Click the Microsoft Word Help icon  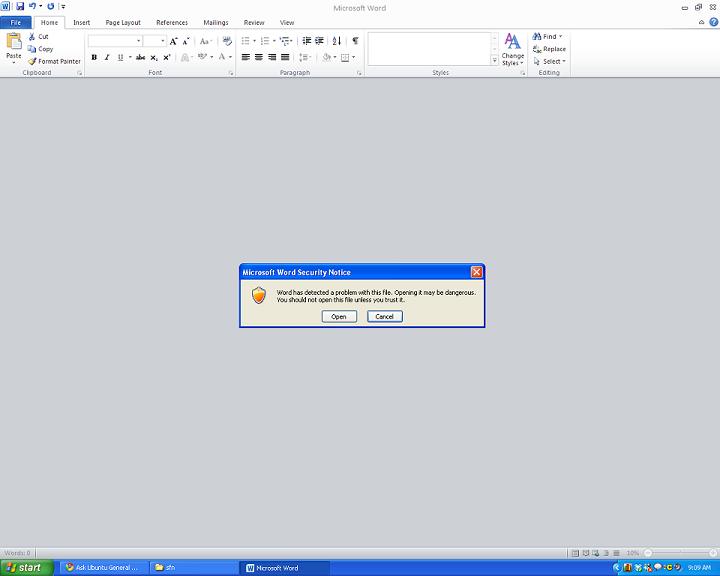714,22
